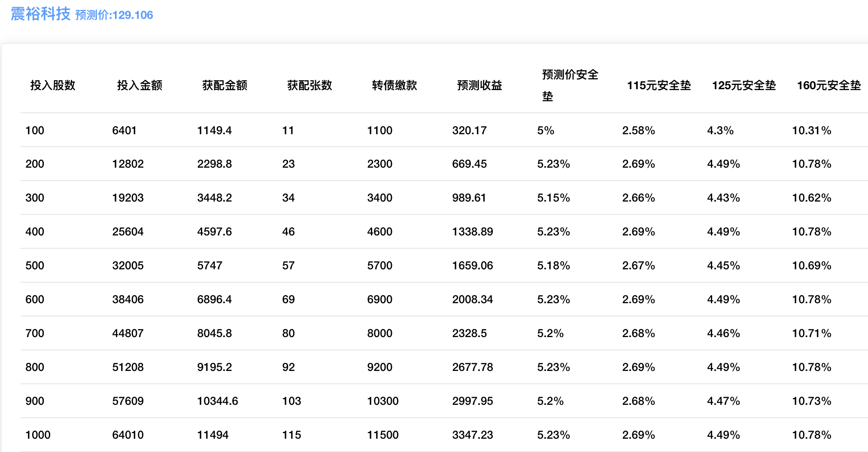The height and width of the screenshot is (452, 868).
Task: Click the 320.17 predicted profit cell
Action: point(469,130)
